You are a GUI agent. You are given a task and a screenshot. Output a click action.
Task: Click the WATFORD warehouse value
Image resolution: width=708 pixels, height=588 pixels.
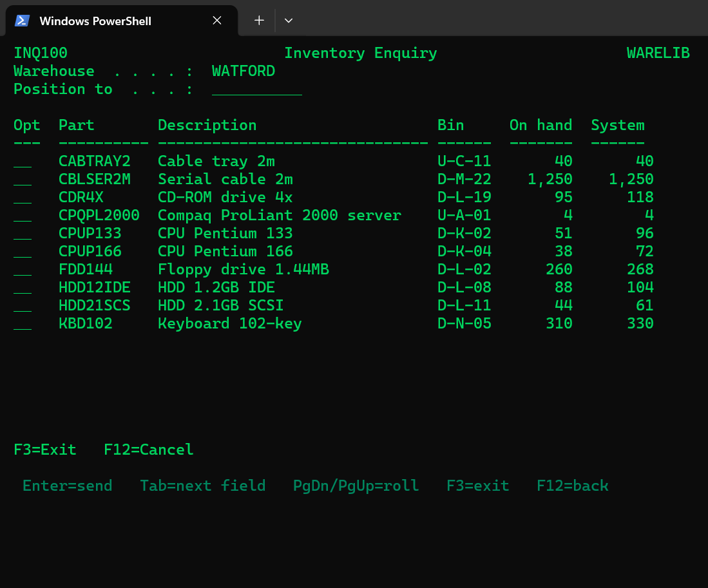click(244, 71)
